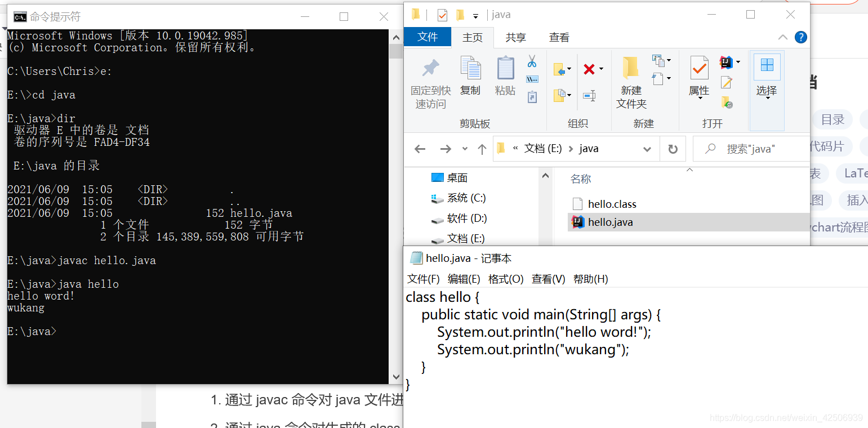Click the Select (选择) grid icon
868x428 pixels.
(x=767, y=66)
